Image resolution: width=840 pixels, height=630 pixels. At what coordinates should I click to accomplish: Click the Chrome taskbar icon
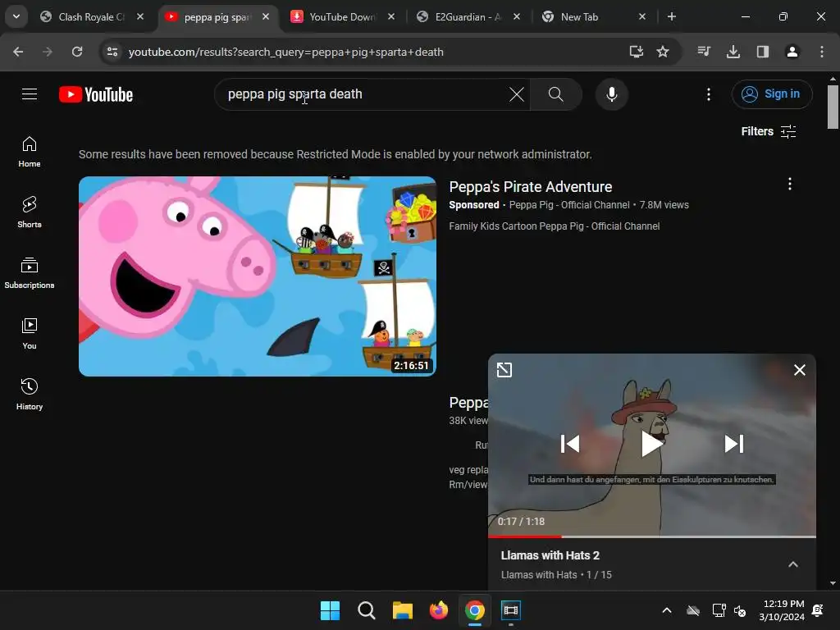(475, 610)
